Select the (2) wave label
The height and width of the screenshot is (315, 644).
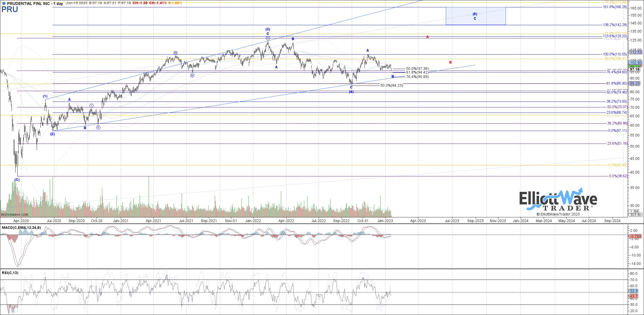click(53, 134)
